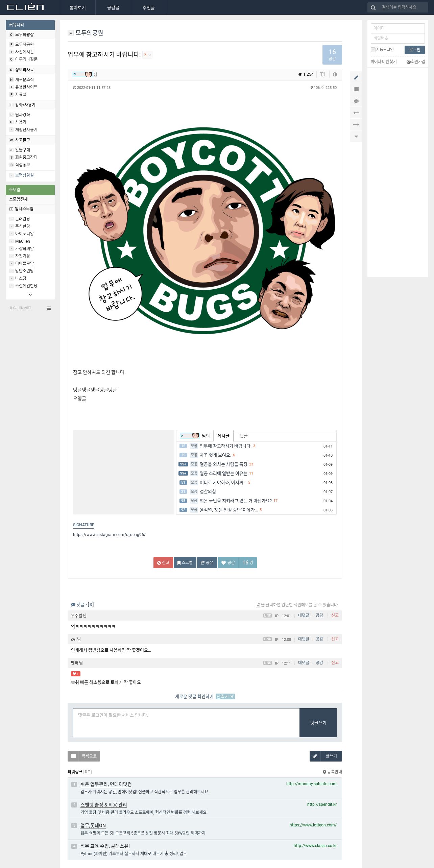This screenshot has width=434, height=868.
Task: Click 회원가입 sign-up link
Action: [x=416, y=62]
